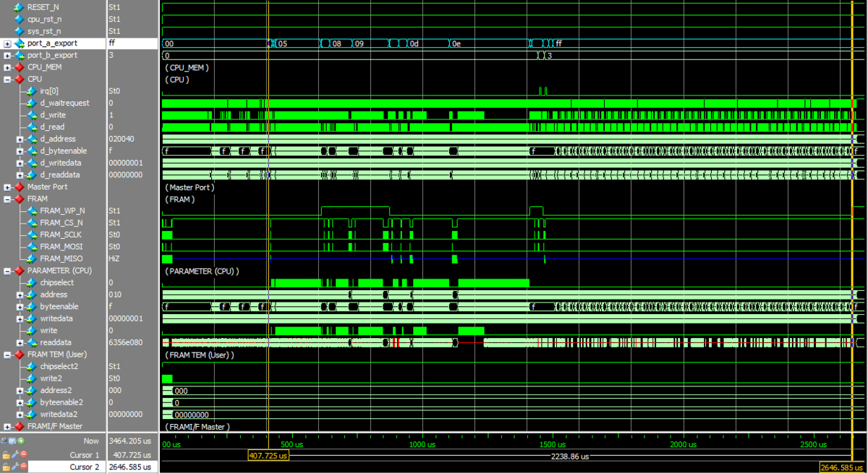Click the readdata value 6356e080
Image resolution: width=868 pixels, height=474 pixels.
point(125,342)
